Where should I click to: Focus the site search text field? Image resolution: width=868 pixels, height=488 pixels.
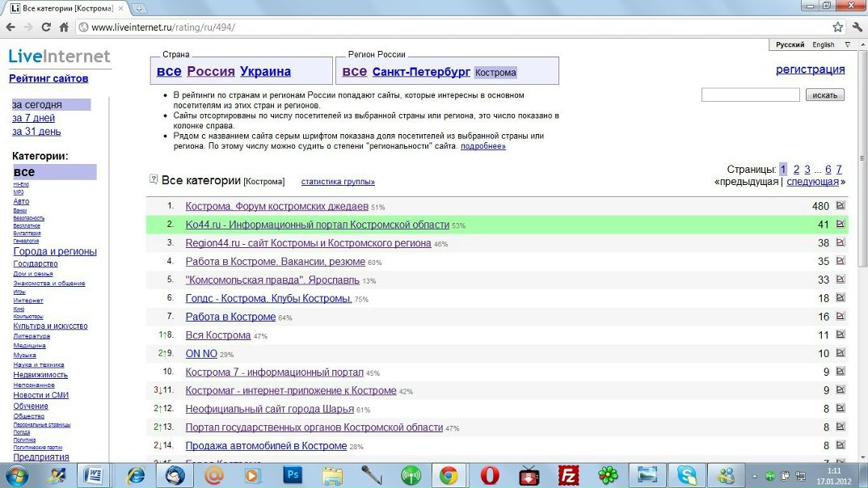[x=750, y=95]
